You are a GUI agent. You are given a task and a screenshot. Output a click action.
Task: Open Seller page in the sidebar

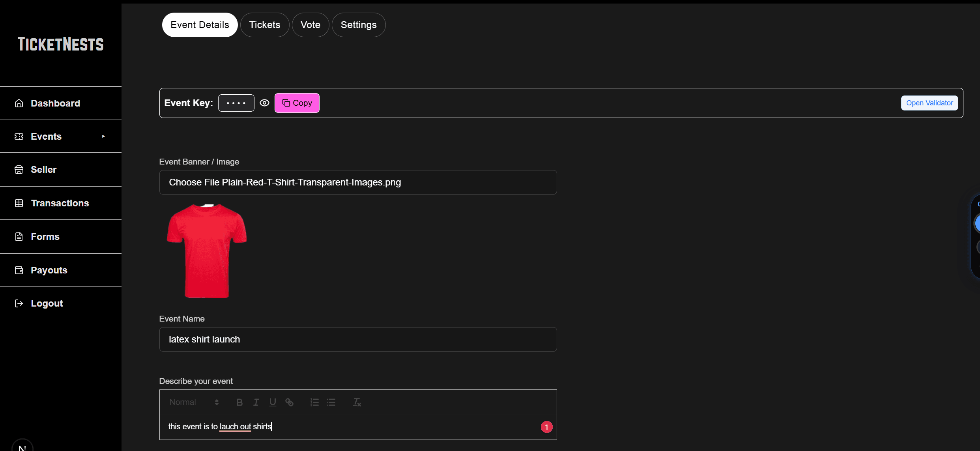(61, 170)
